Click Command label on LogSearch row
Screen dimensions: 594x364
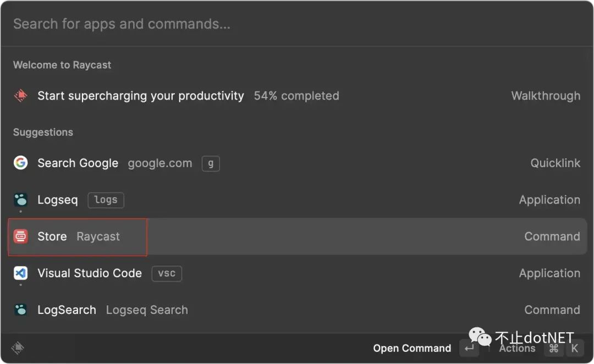point(552,310)
